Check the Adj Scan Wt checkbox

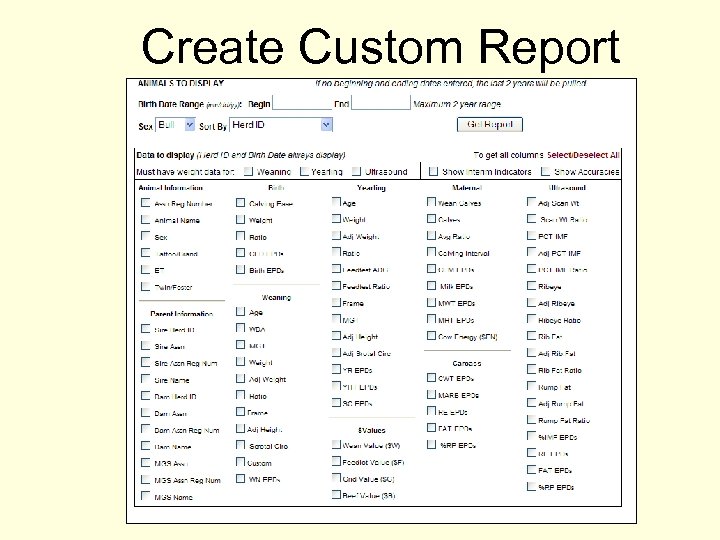[531, 202]
